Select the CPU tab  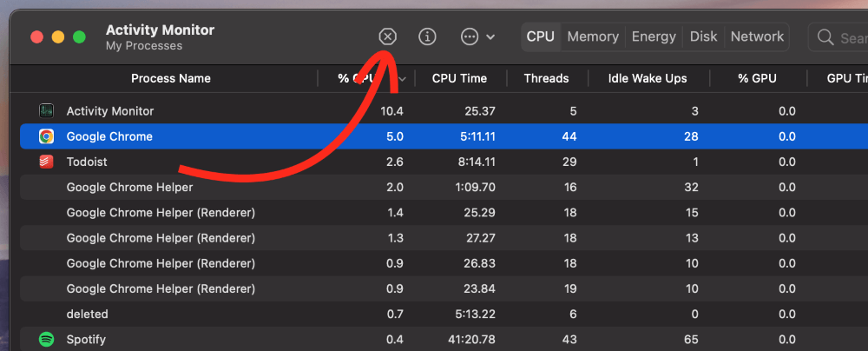540,36
